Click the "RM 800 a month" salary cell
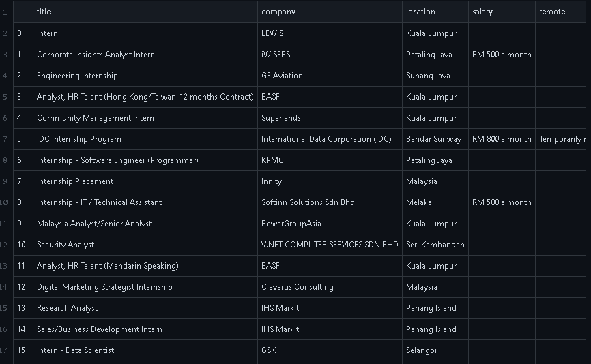This screenshot has height=364, width=591. point(502,139)
